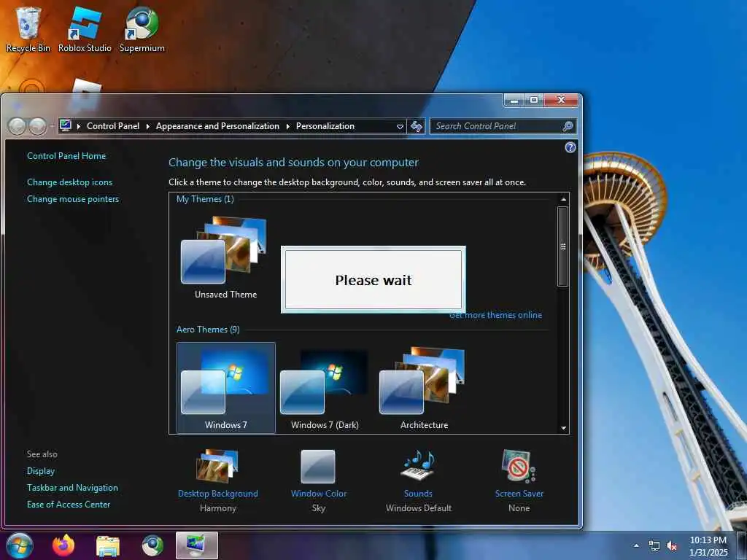Click Get more themes online link

point(495,315)
